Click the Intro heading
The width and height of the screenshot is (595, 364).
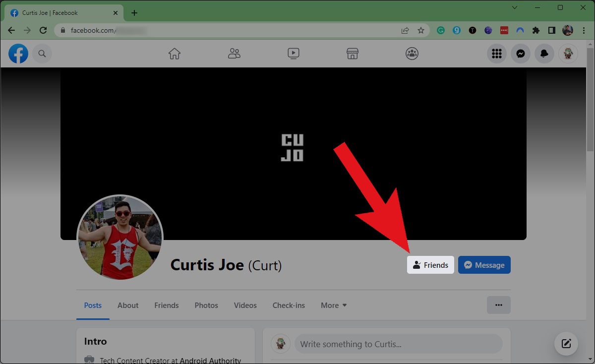[x=95, y=341]
